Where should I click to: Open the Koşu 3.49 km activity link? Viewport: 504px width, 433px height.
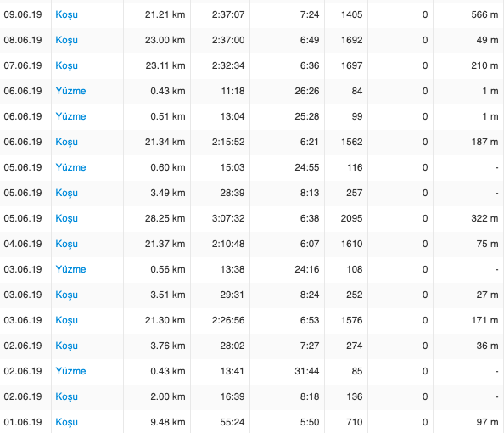click(x=66, y=193)
